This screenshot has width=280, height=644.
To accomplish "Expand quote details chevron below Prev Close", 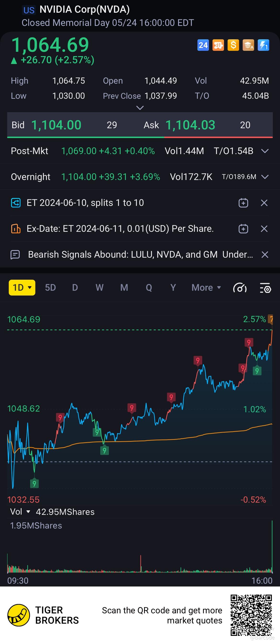I will pos(140,108).
